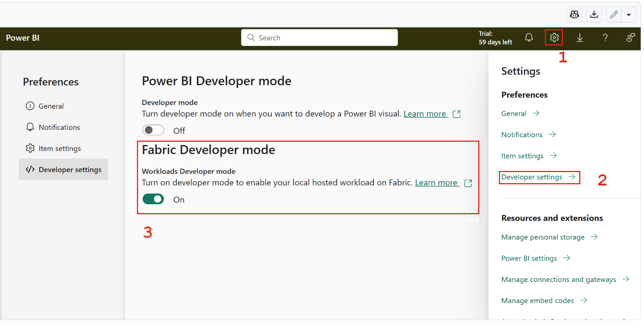Click the Copilot icon in top toolbar
644x326 pixels.
(x=574, y=14)
